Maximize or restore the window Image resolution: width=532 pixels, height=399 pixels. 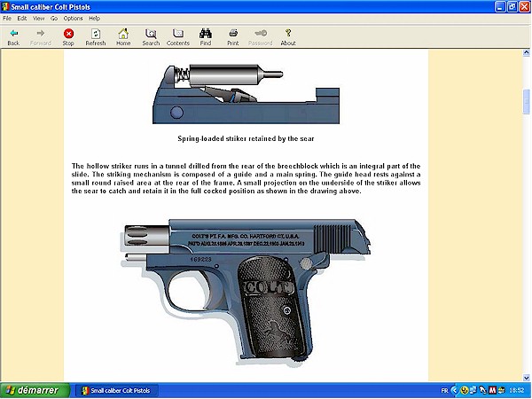512,7
